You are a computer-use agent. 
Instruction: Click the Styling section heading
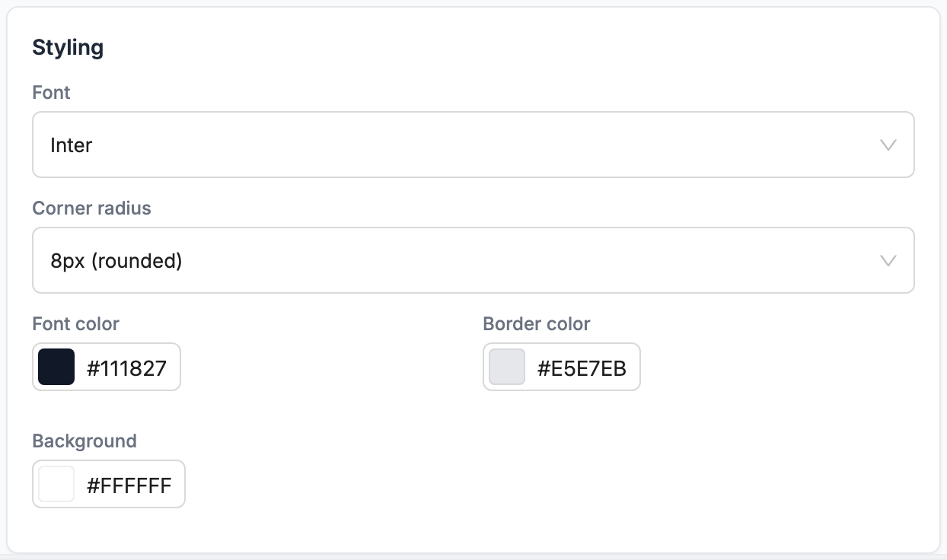tap(68, 47)
